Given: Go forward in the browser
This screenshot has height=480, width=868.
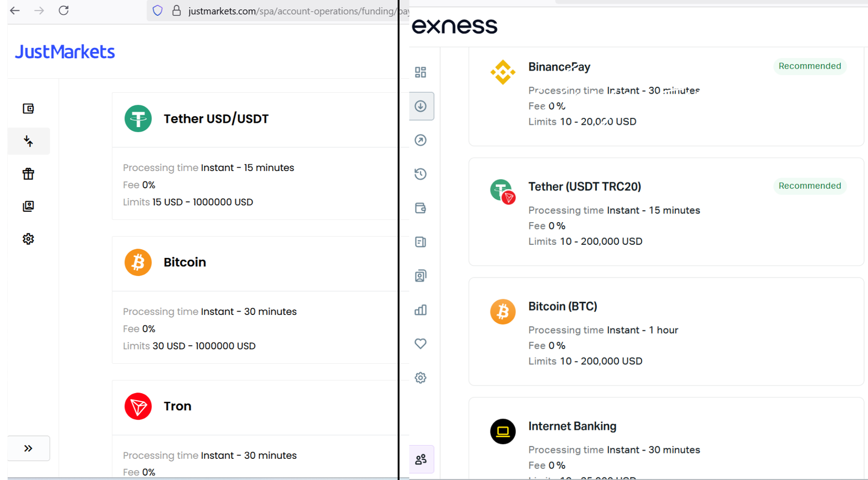Looking at the screenshot, I should (x=39, y=10).
